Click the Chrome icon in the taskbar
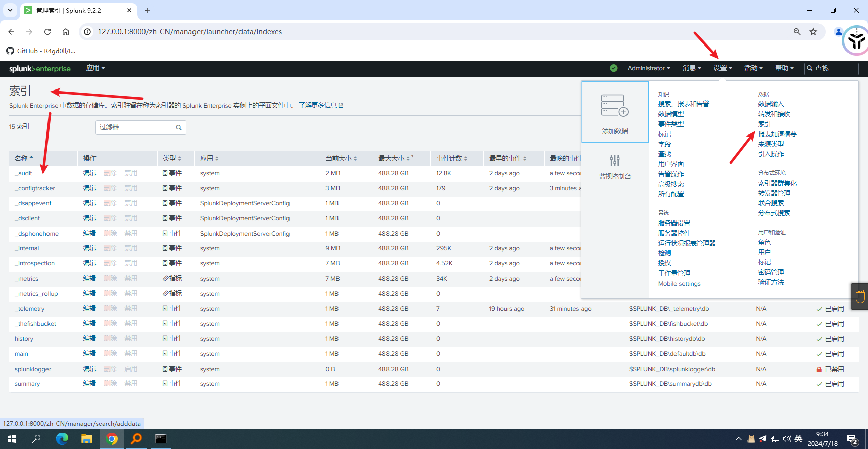This screenshot has height=449, width=868. click(112, 439)
